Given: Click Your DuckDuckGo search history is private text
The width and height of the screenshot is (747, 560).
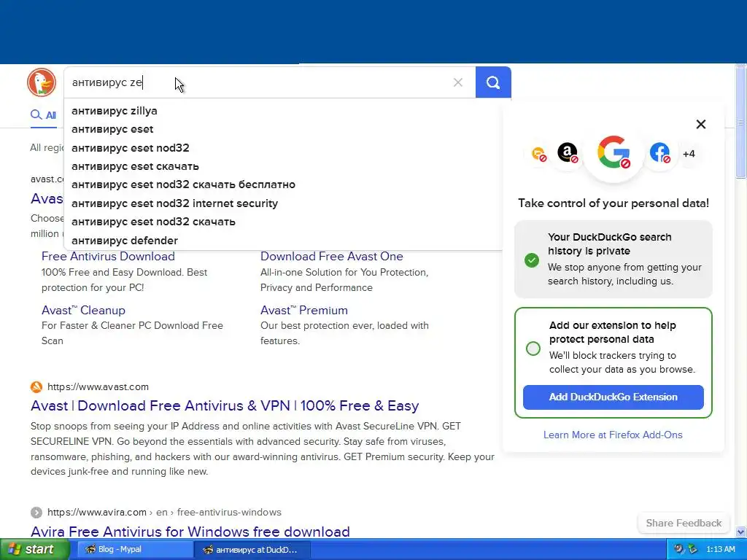Looking at the screenshot, I should 609,244.
